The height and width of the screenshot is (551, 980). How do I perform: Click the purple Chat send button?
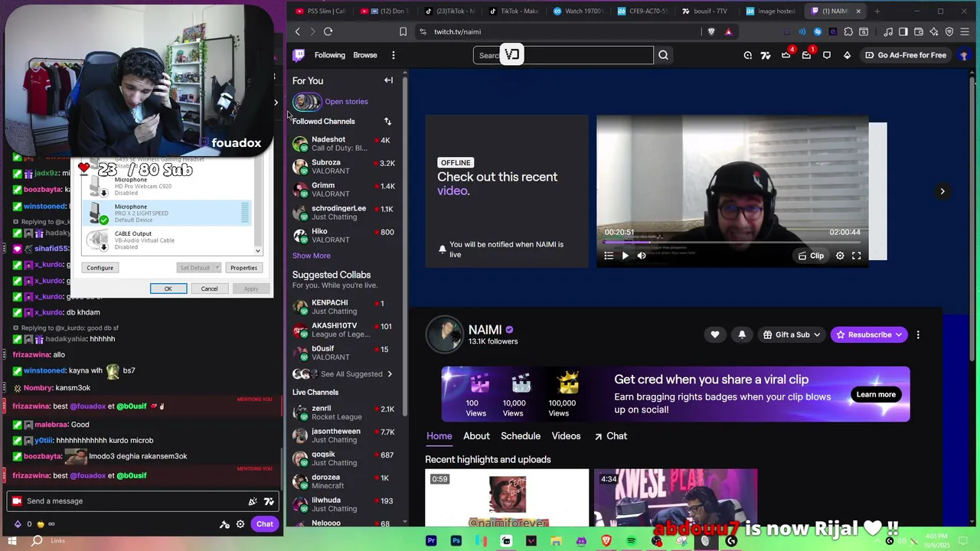pos(265,524)
